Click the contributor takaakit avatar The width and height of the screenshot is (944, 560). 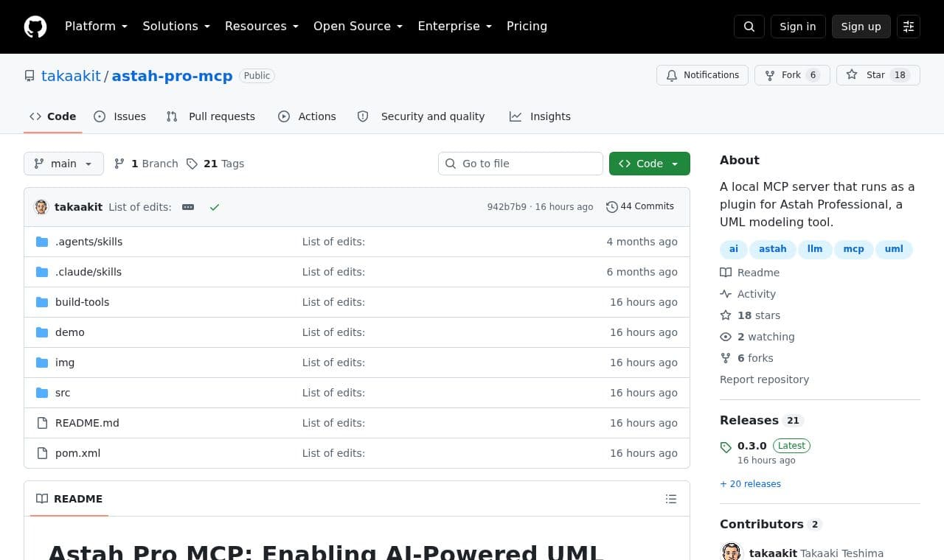click(732, 553)
